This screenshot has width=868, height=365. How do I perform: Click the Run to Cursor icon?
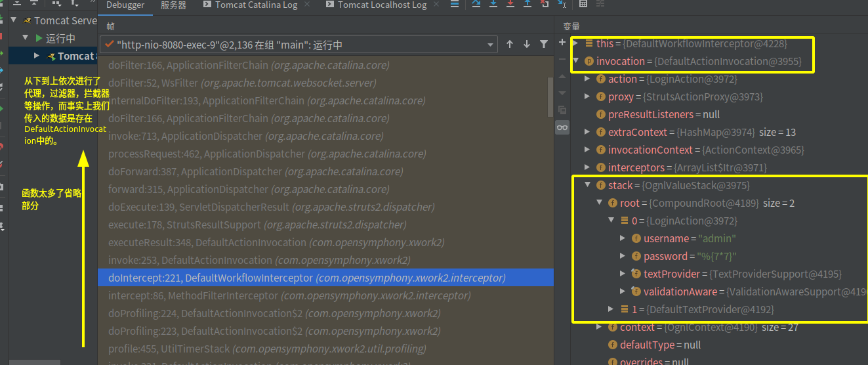tap(561, 5)
